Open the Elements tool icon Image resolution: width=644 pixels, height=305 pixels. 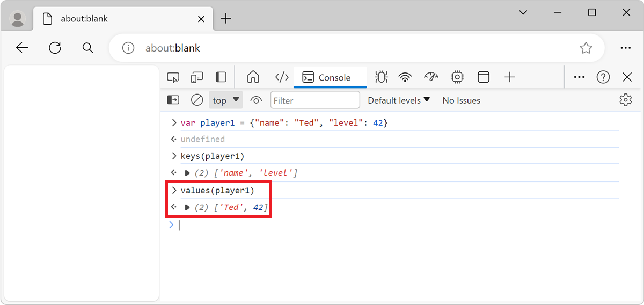pos(282,77)
